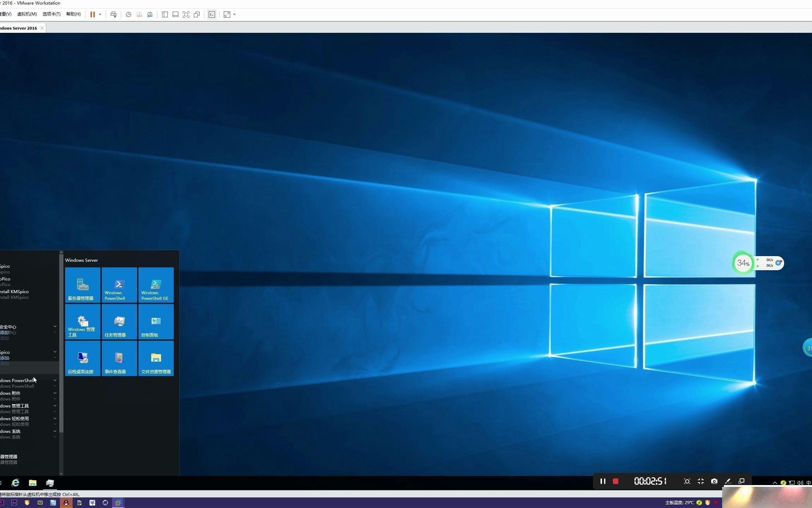Start the 远程桌面连接 tile
This screenshot has height=508, width=812.
pyautogui.click(x=82, y=358)
